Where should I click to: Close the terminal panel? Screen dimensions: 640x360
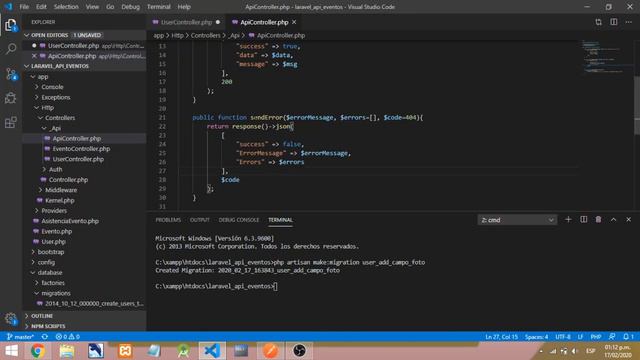pos(629,220)
